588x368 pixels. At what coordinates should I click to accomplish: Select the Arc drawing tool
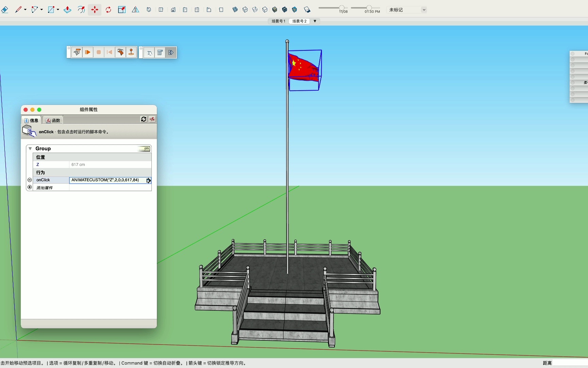[34, 10]
